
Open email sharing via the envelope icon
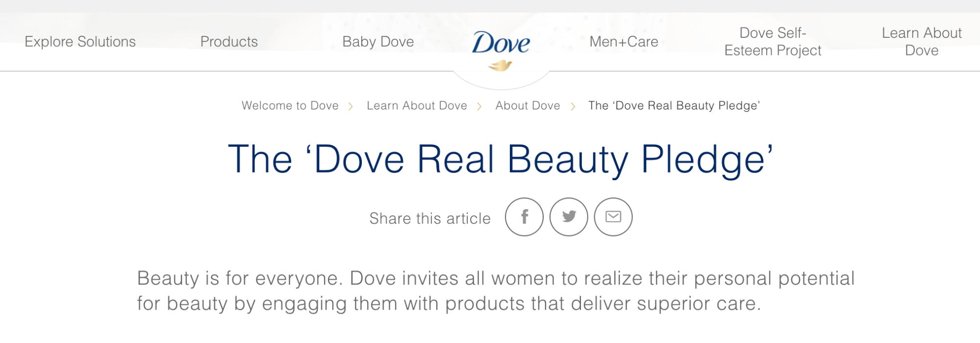(x=613, y=217)
